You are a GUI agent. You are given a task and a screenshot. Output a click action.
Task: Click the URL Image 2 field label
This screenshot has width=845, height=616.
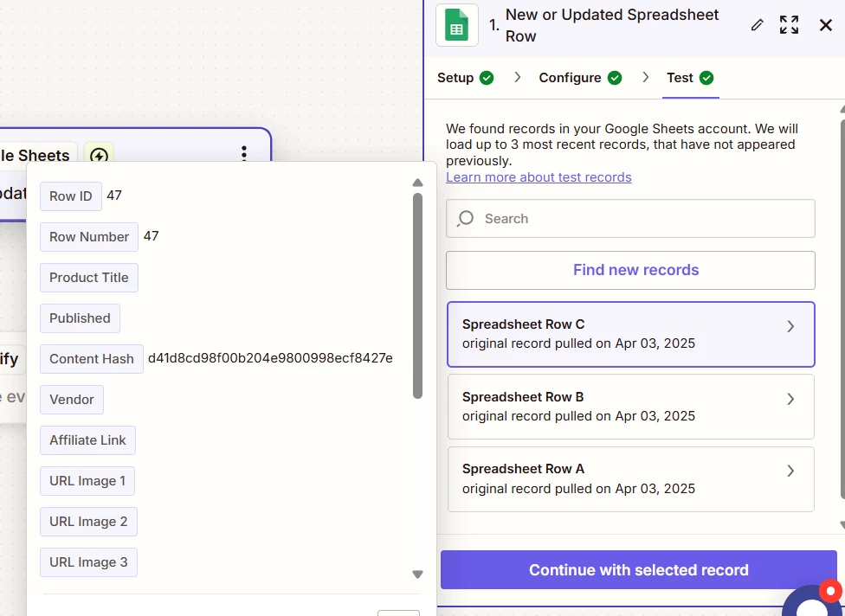click(88, 522)
